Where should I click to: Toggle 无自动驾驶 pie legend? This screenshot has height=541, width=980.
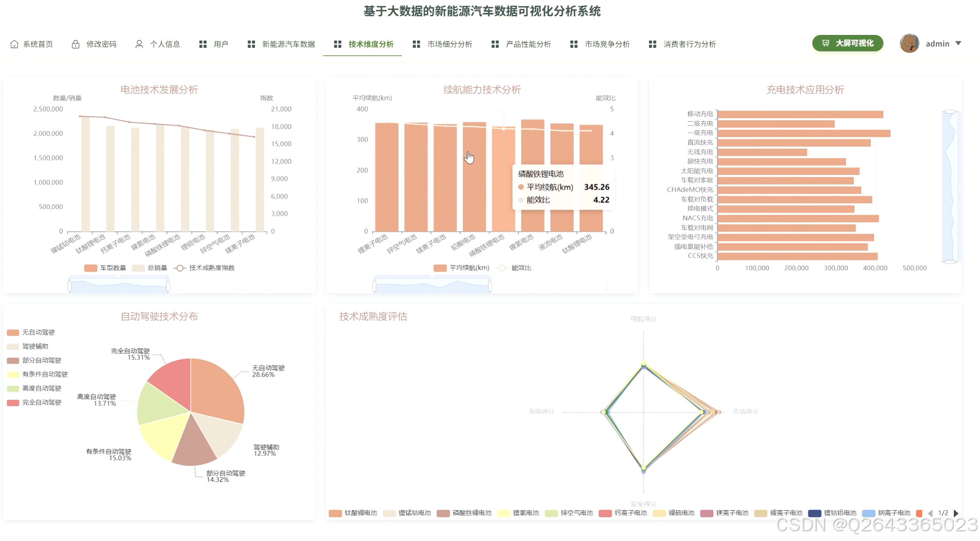pos(31,332)
